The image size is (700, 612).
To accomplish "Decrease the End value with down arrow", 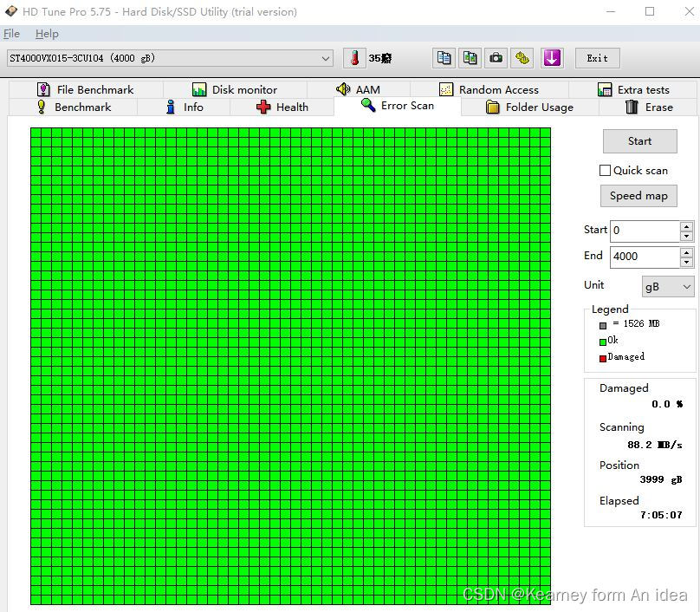I will click(x=687, y=262).
